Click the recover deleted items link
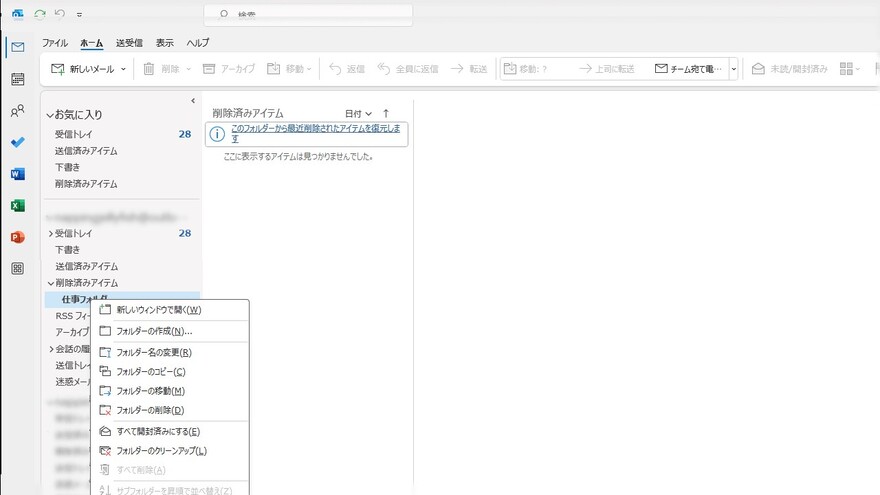The image size is (880, 495). click(x=315, y=133)
